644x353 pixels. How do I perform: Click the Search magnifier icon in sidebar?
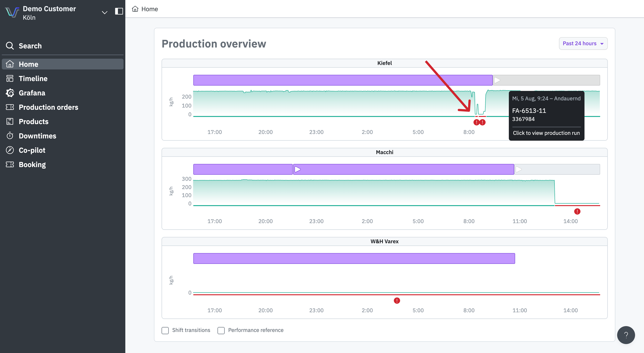[x=10, y=46]
